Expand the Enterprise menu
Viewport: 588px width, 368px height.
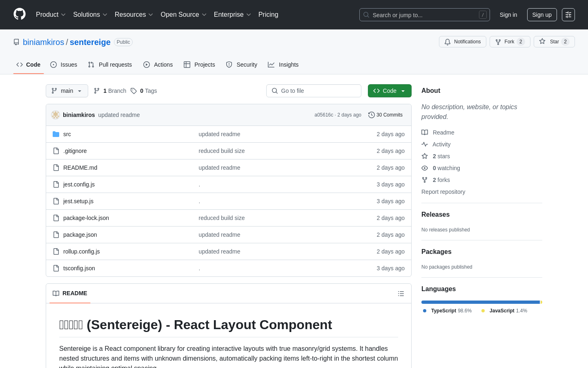pyautogui.click(x=232, y=15)
